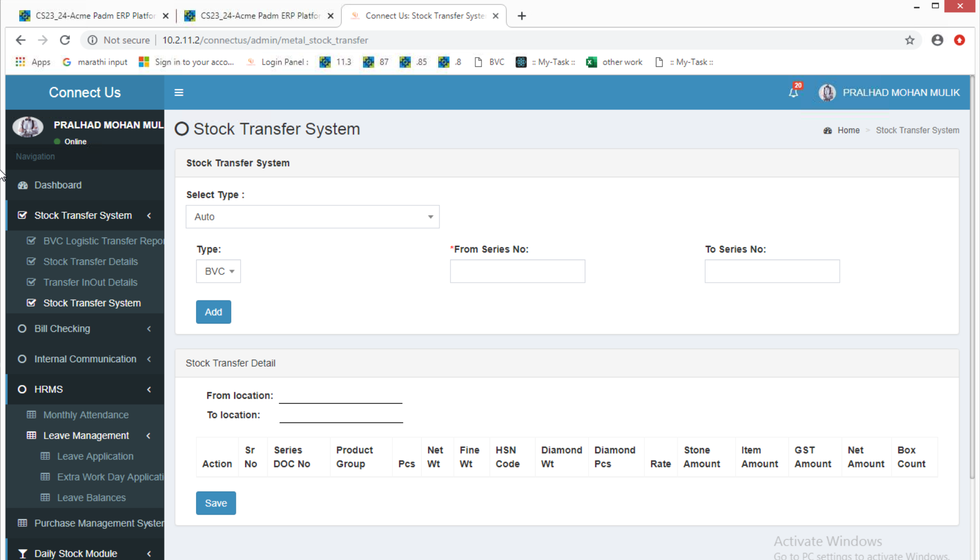Viewport: 980px width, 560px height.
Task: Collapse the HRMS chevron
Action: click(x=149, y=389)
